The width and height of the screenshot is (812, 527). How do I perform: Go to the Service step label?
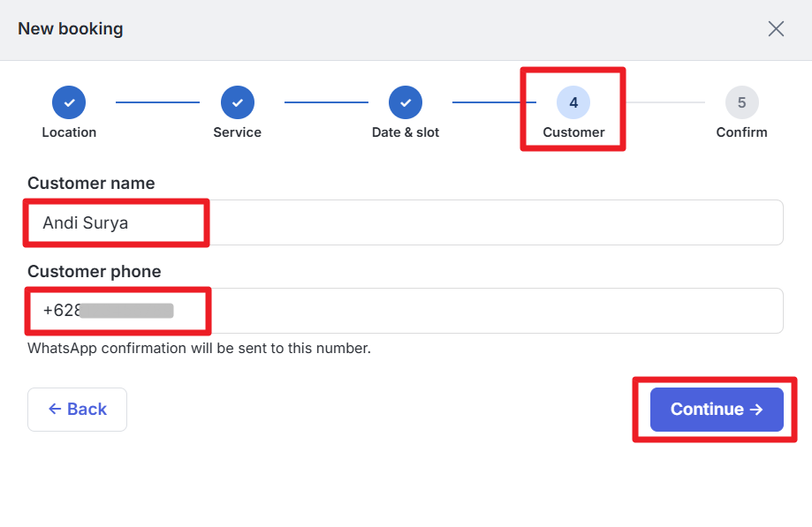pyautogui.click(x=237, y=132)
